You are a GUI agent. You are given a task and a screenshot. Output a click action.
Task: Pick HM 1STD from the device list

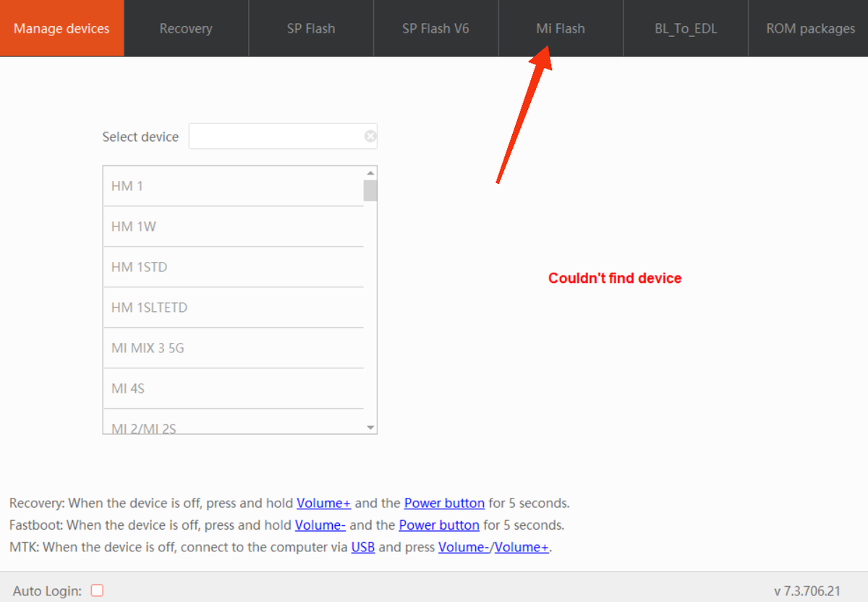(x=233, y=267)
